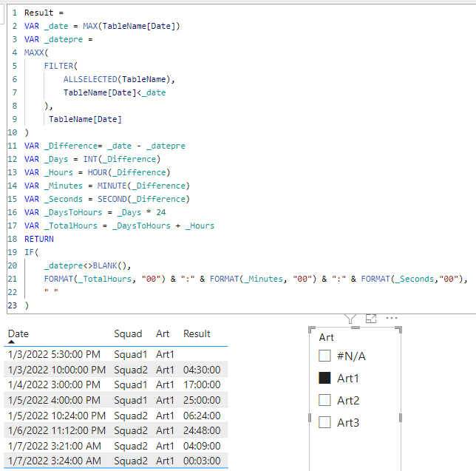476x471 pixels.
Task: Sort table by the Squad column header
Action: pyautogui.click(x=128, y=333)
